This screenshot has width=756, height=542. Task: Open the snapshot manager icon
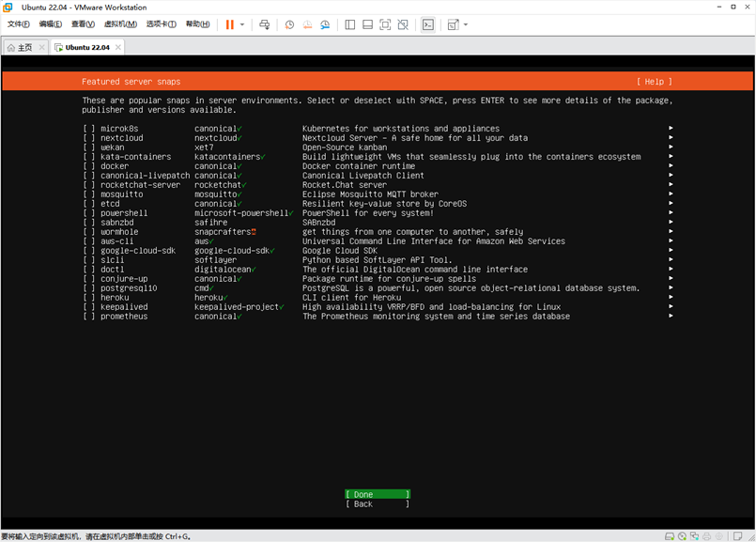tap(325, 24)
